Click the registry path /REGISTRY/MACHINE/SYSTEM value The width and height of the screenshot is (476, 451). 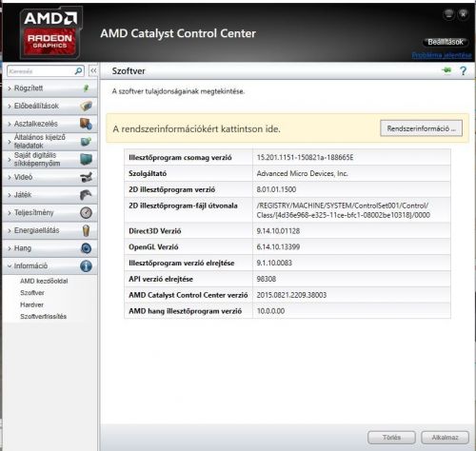pos(344,210)
